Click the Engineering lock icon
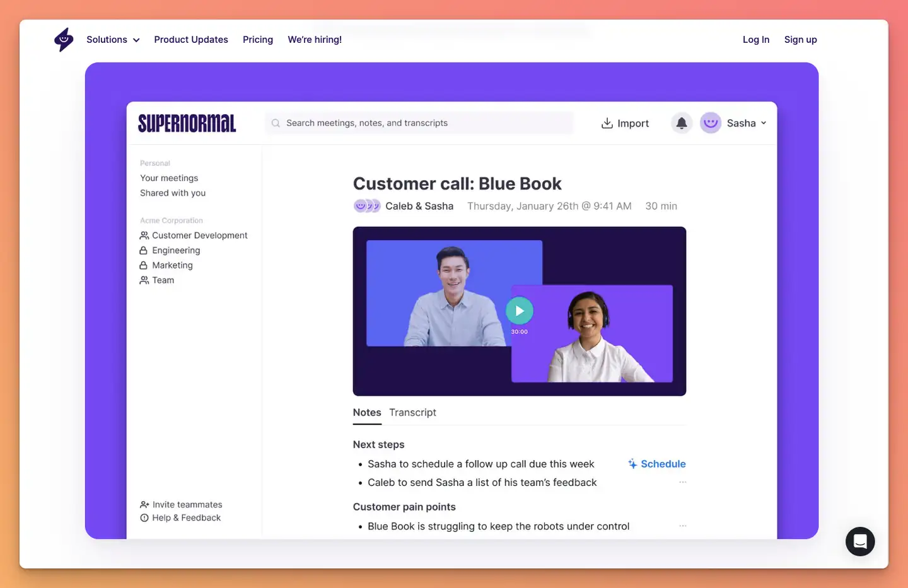908x588 pixels. tap(144, 250)
